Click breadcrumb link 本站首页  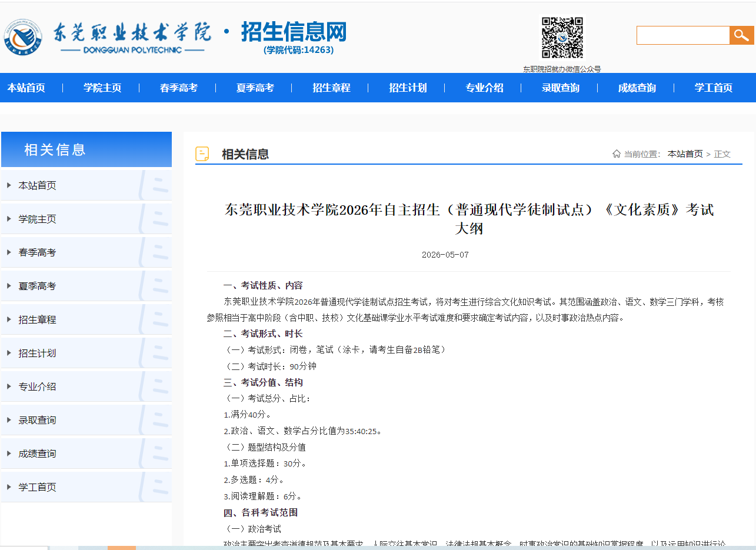point(685,154)
